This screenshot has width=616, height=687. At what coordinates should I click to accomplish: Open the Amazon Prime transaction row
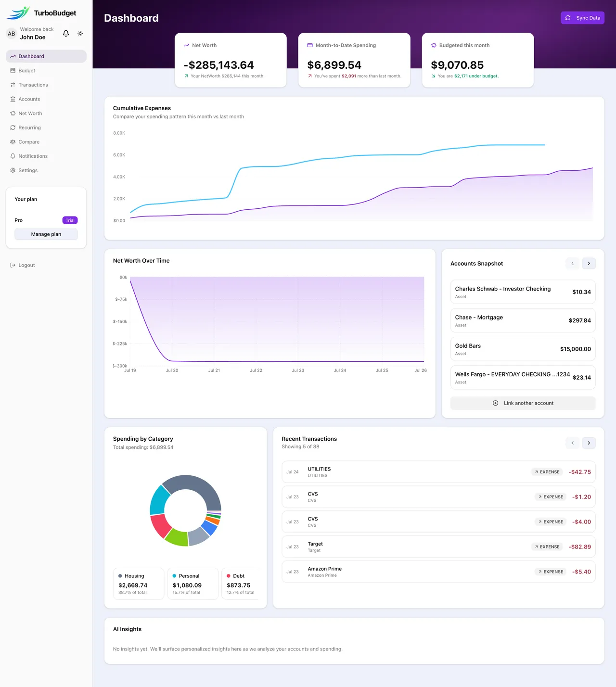click(438, 572)
